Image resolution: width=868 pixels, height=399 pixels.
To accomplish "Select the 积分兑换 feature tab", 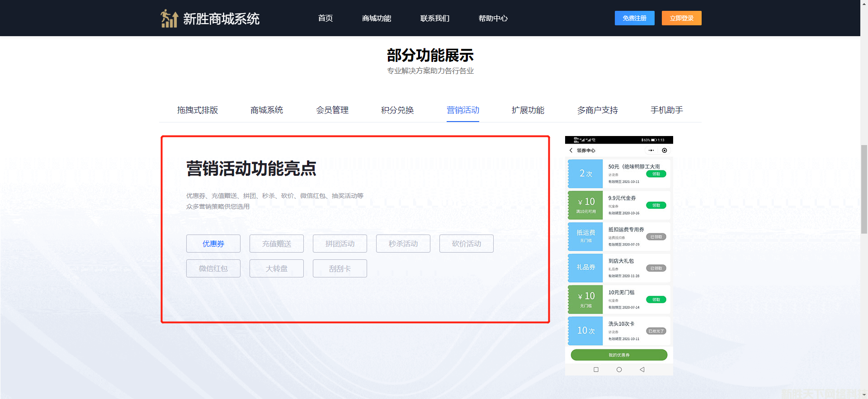I will pyautogui.click(x=397, y=110).
